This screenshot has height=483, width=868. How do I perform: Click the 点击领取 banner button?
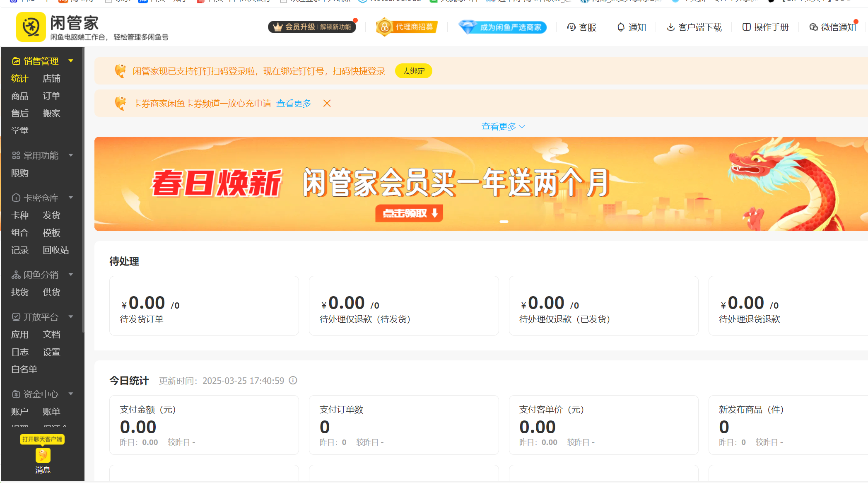point(409,213)
